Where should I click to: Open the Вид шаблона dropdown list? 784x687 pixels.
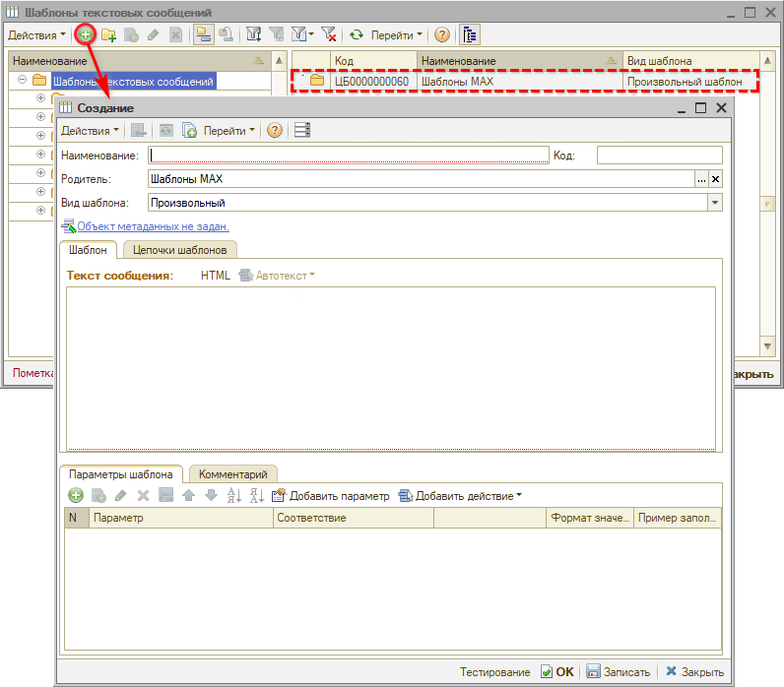coord(715,203)
